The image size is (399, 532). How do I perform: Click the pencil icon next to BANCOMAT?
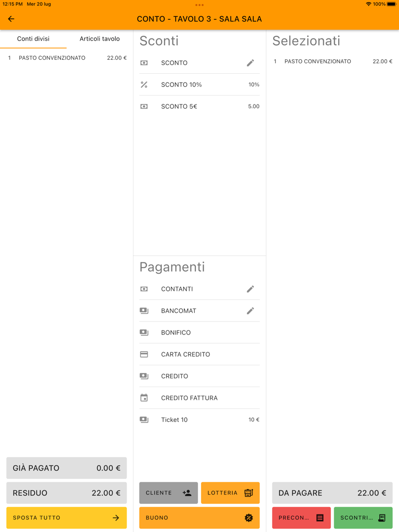pyautogui.click(x=250, y=311)
